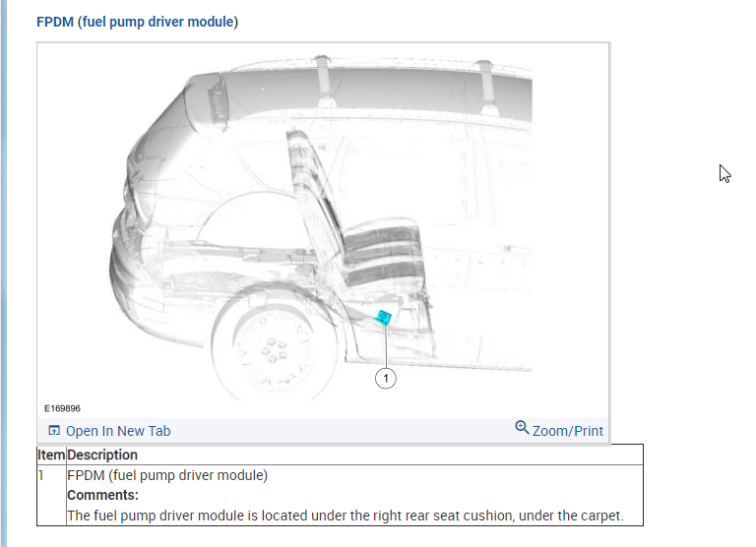Click the Comments label in table
The height and width of the screenshot is (547, 756).
(102, 495)
